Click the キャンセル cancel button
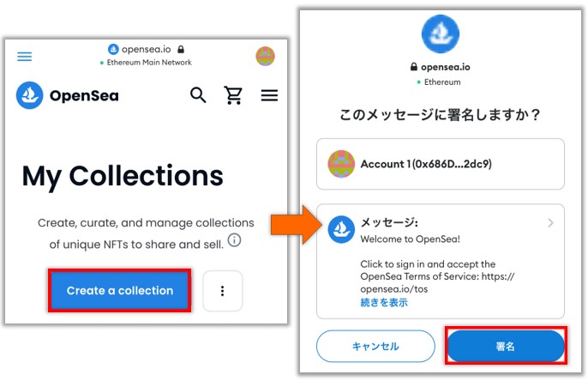Screen dimensions: 588x387 point(375,346)
